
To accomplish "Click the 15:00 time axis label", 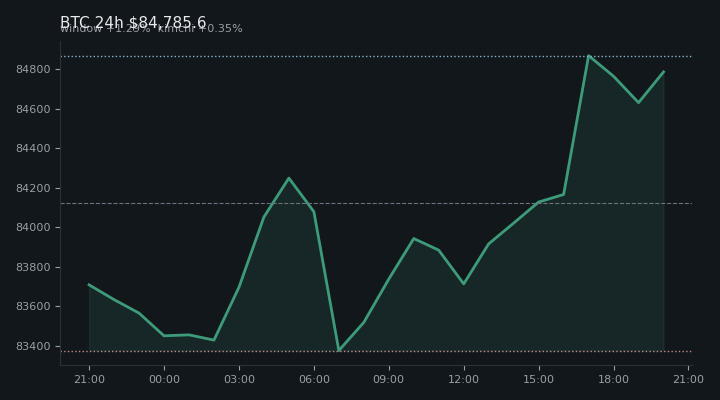I will (539, 379).
